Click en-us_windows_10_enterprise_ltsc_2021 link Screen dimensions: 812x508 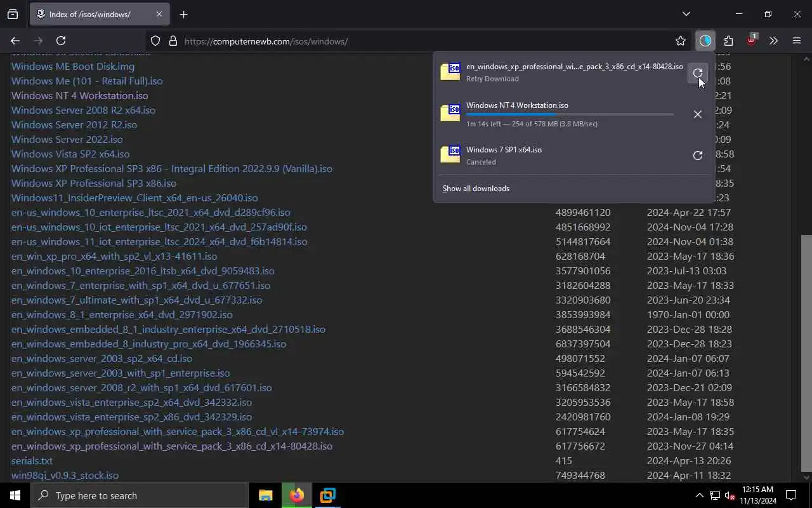pyautogui.click(x=151, y=212)
